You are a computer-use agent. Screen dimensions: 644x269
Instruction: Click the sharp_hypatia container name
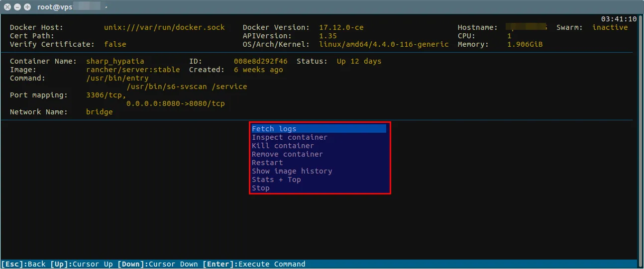(115, 61)
